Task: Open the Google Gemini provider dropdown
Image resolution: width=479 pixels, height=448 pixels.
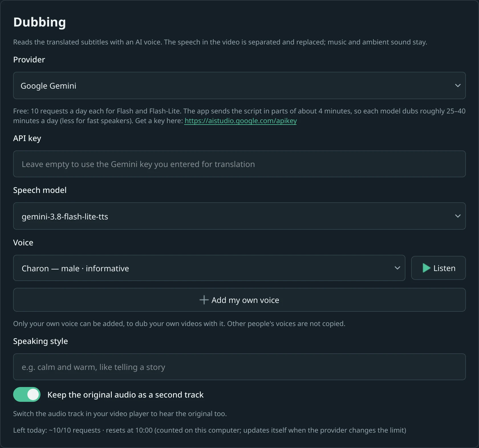Action: pyautogui.click(x=239, y=85)
